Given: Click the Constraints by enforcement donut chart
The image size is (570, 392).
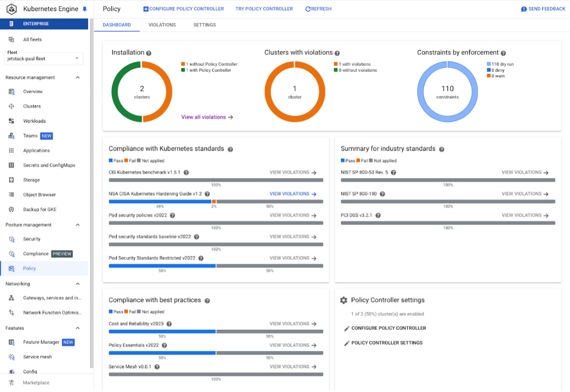Looking at the screenshot, I should coord(448,92).
